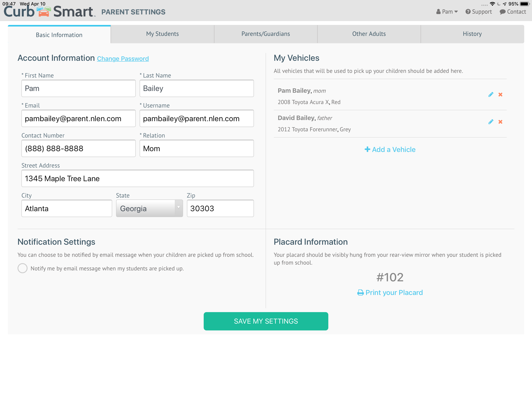Viewport: 532px width, 399px height.
Task: Click into the Username input field
Action: [x=196, y=118]
